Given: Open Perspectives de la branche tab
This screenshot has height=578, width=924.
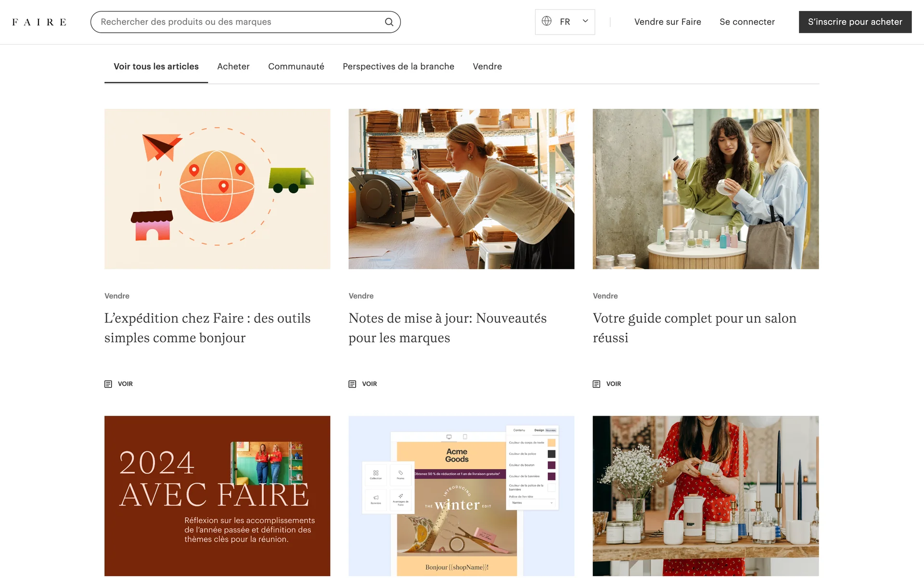Looking at the screenshot, I should point(398,66).
